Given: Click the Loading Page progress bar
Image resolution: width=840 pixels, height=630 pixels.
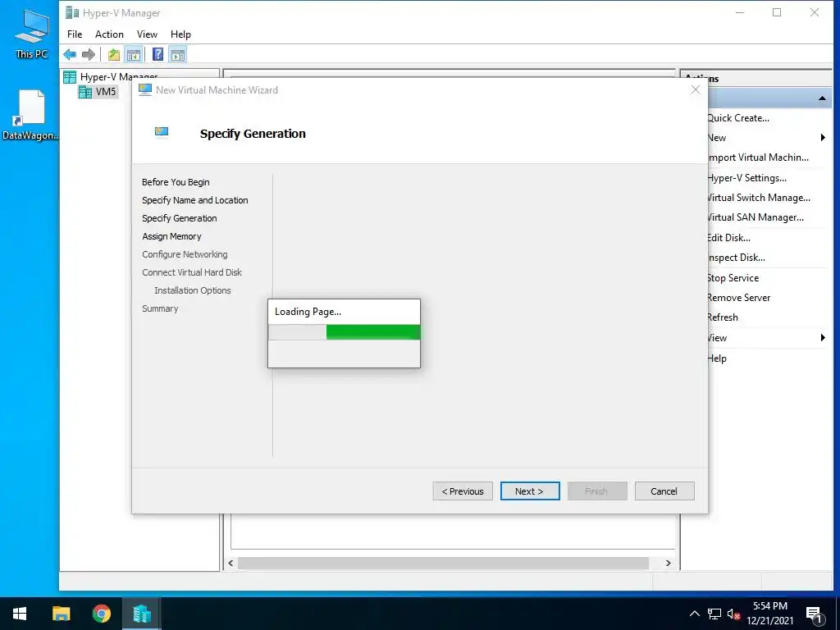Looking at the screenshot, I should click(344, 332).
